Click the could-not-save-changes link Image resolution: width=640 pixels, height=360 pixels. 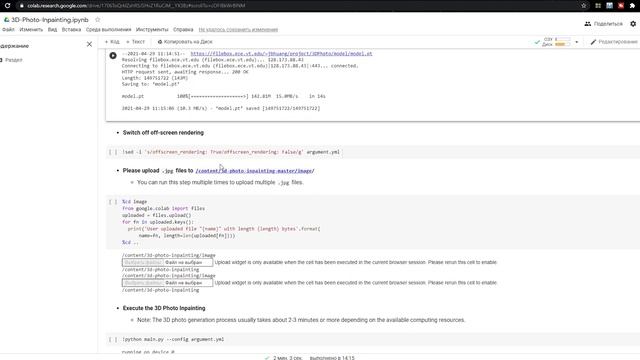[x=238, y=29]
